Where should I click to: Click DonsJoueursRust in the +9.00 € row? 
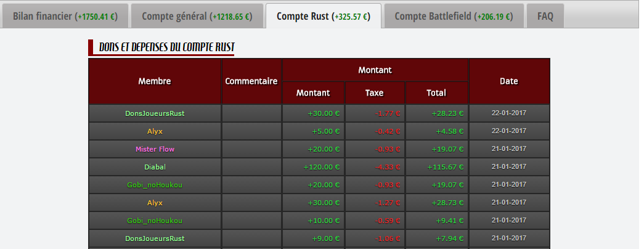[155, 238]
